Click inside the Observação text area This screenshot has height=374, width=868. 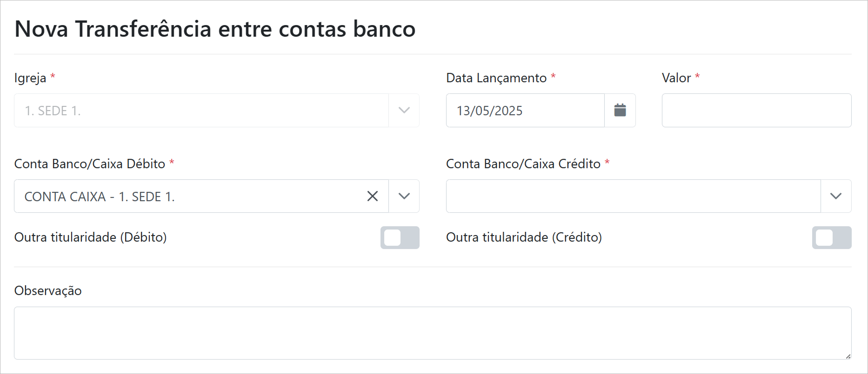pos(432,333)
